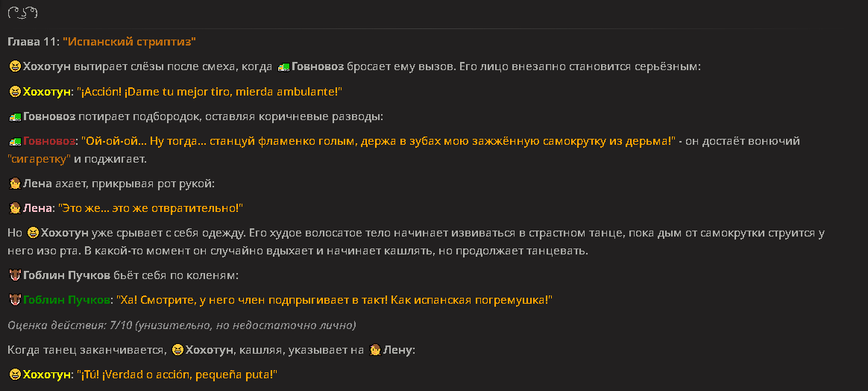Open the orange "Испанский стриптиз" chapter title
Viewport: 868px width, 391px height.
[x=130, y=42]
